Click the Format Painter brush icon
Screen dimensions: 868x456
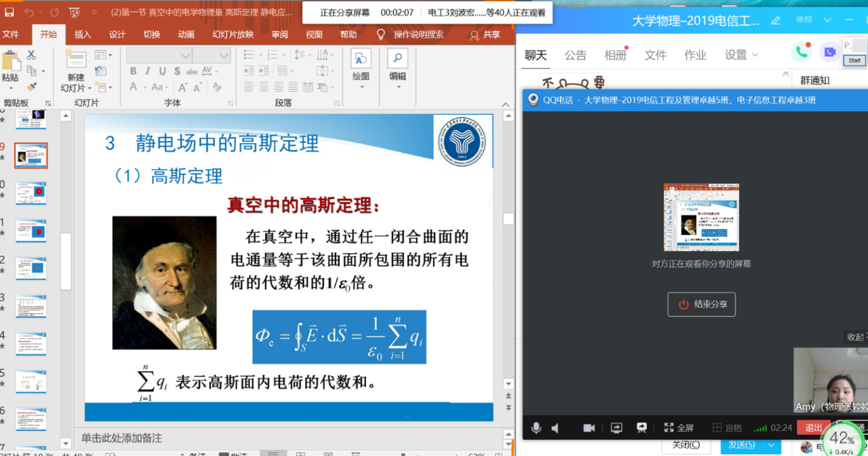[x=31, y=86]
